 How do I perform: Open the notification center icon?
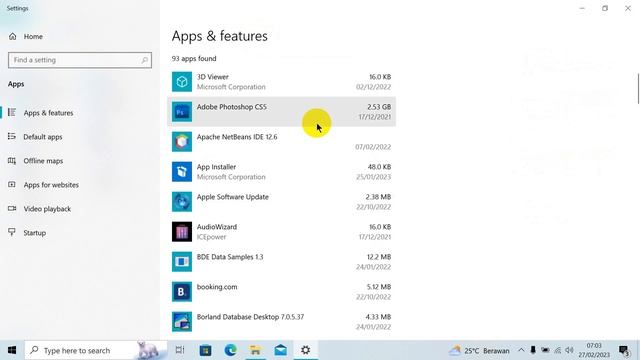[624, 350]
